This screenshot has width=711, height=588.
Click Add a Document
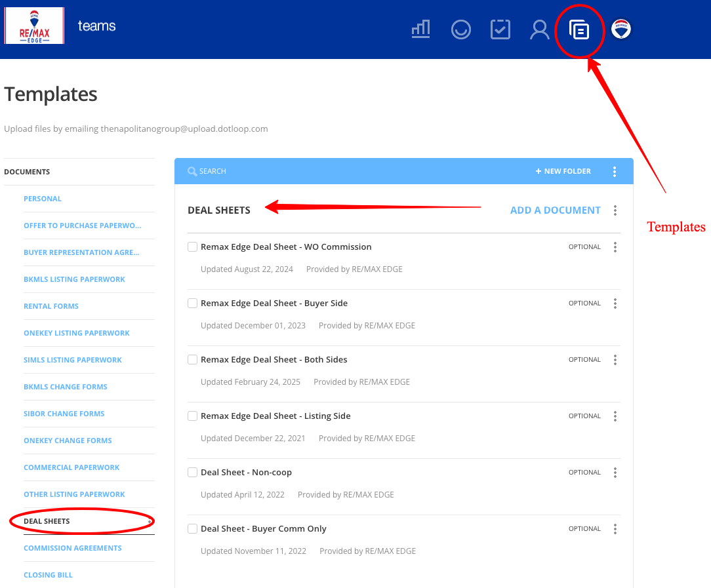[x=555, y=210]
